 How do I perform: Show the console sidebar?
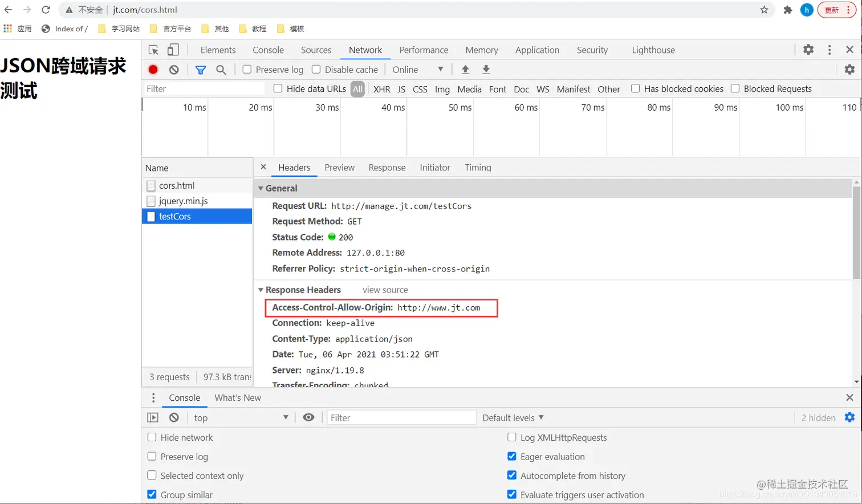click(x=153, y=417)
